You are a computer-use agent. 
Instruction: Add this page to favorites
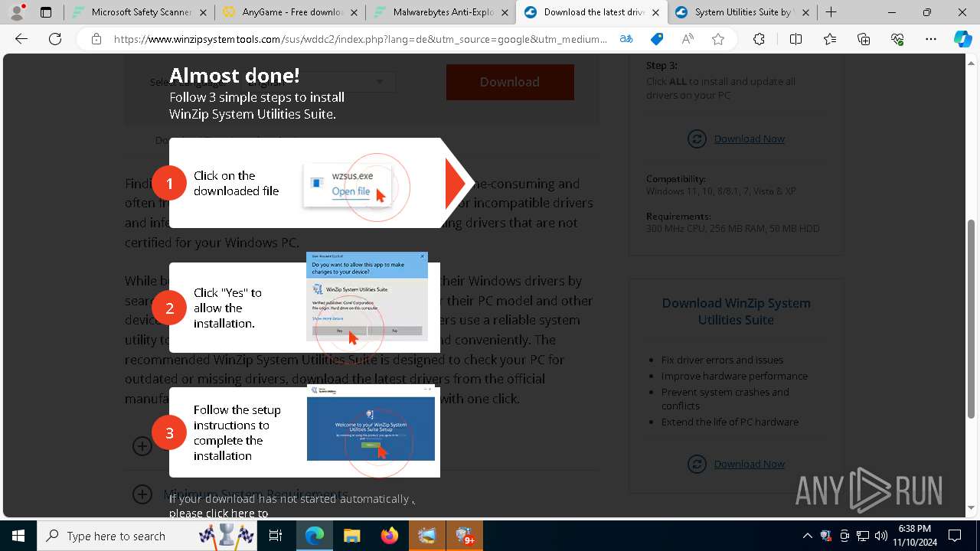coord(718,39)
